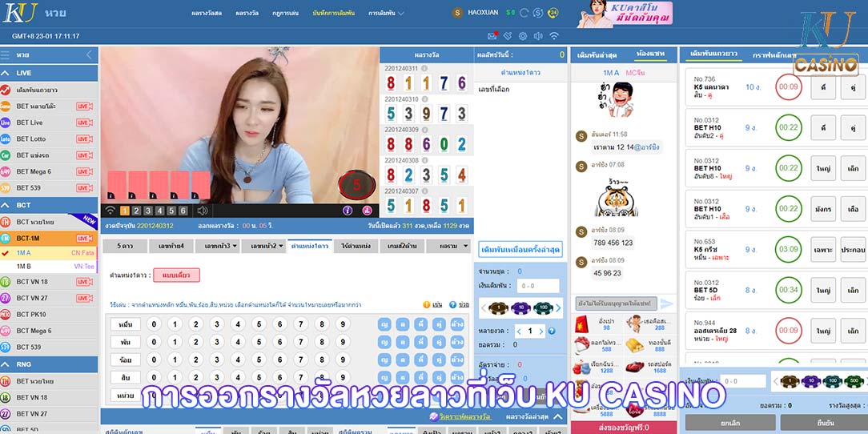
Task: Click เดิมพันเหมือนครั้งล่าสุด button
Action: point(520,250)
